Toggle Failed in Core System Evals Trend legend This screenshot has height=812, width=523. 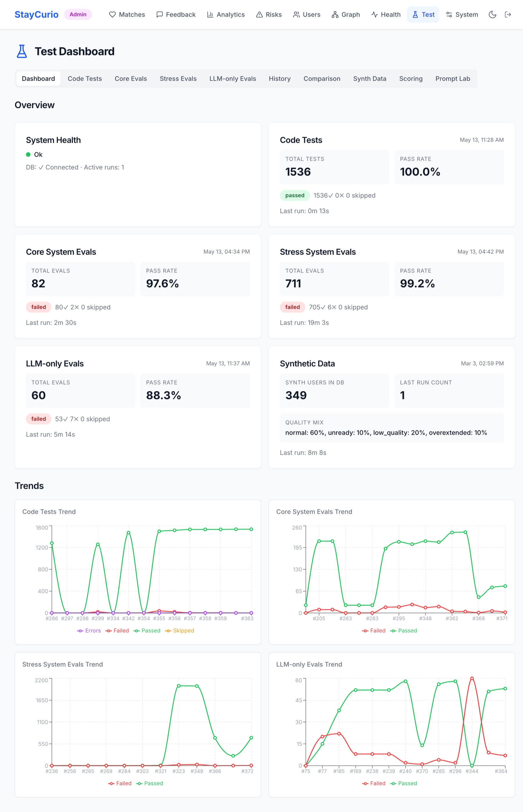click(x=374, y=631)
